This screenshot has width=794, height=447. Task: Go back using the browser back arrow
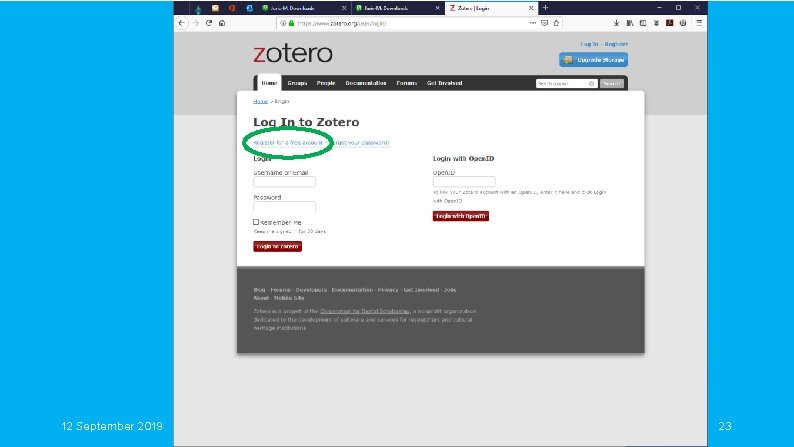tap(182, 23)
